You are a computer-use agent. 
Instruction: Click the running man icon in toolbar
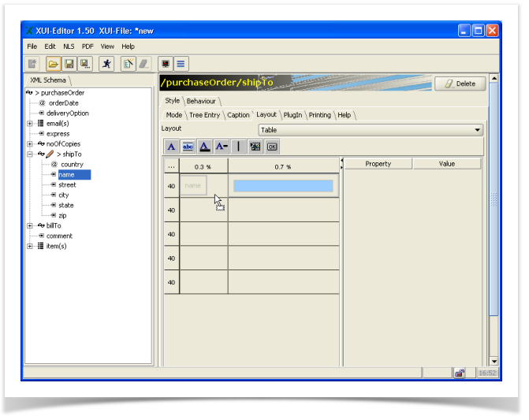coord(106,64)
